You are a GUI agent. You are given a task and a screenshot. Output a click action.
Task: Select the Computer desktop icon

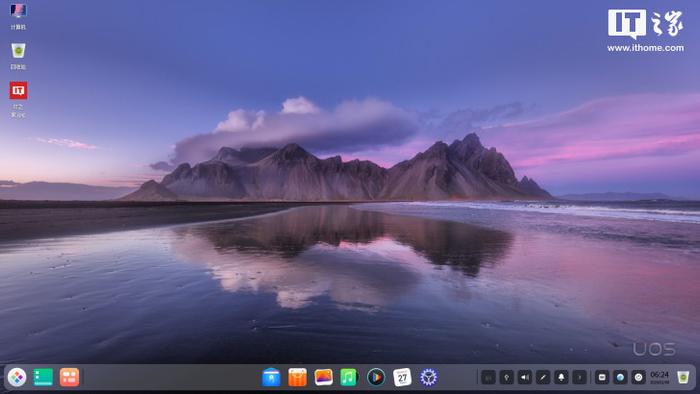point(18,16)
